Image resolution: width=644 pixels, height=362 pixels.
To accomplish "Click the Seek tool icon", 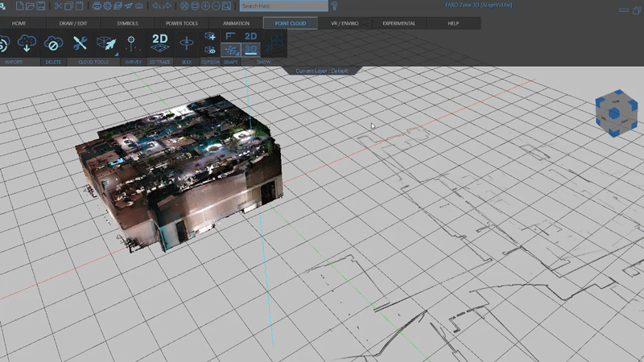I will (x=187, y=43).
